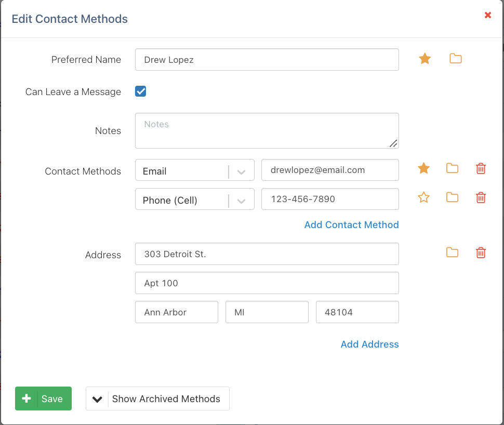Archive the Email contact method via folder icon
The image size is (504, 425).
(452, 168)
